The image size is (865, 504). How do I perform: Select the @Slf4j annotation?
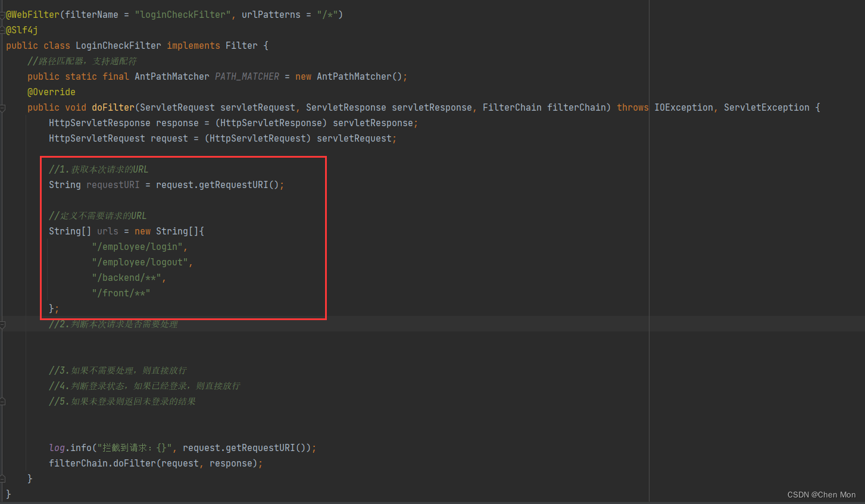(x=22, y=30)
